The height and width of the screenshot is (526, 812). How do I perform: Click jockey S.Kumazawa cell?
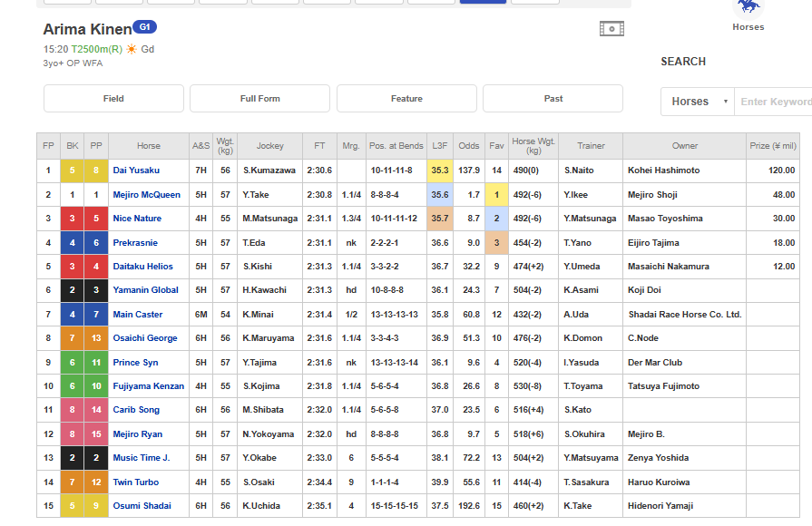pos(269,170)
